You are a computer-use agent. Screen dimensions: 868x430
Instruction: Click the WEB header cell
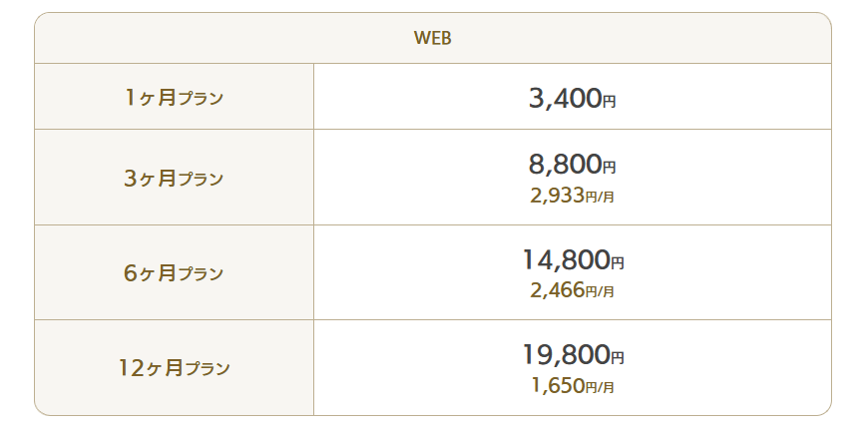click(x=433, y=38)
